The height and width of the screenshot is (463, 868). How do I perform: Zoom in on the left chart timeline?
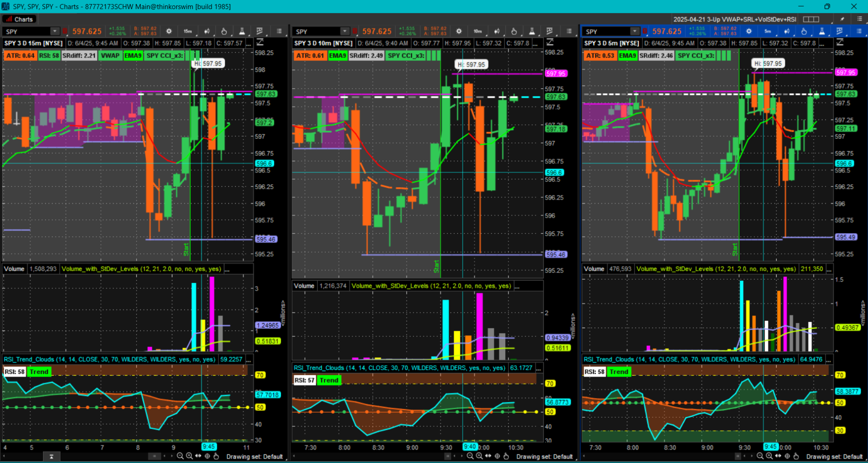tap(189, 456)
